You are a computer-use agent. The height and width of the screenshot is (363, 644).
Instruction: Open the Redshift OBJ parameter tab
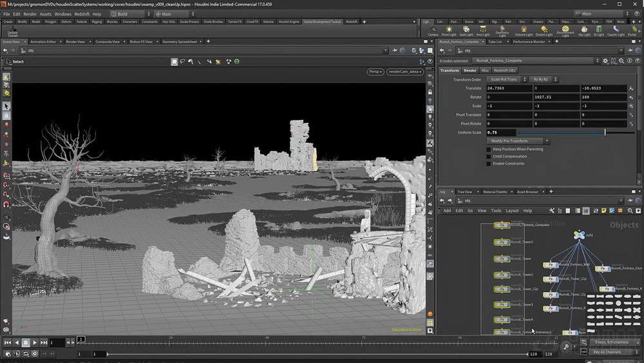504,70
